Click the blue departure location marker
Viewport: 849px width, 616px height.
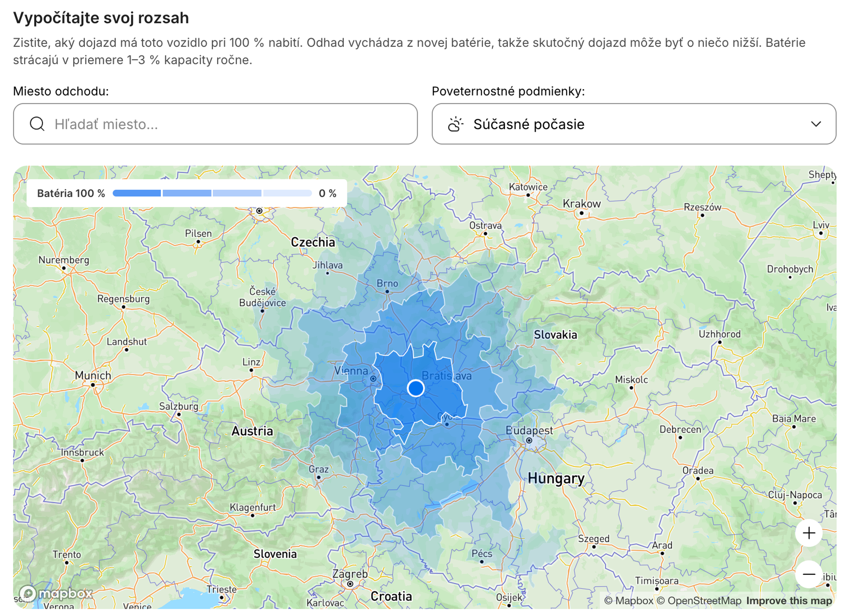click(x=415, y=388)
